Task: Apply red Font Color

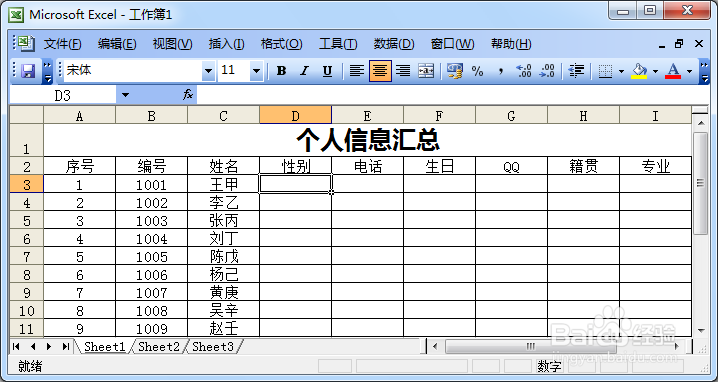Action: click(673, 71)
